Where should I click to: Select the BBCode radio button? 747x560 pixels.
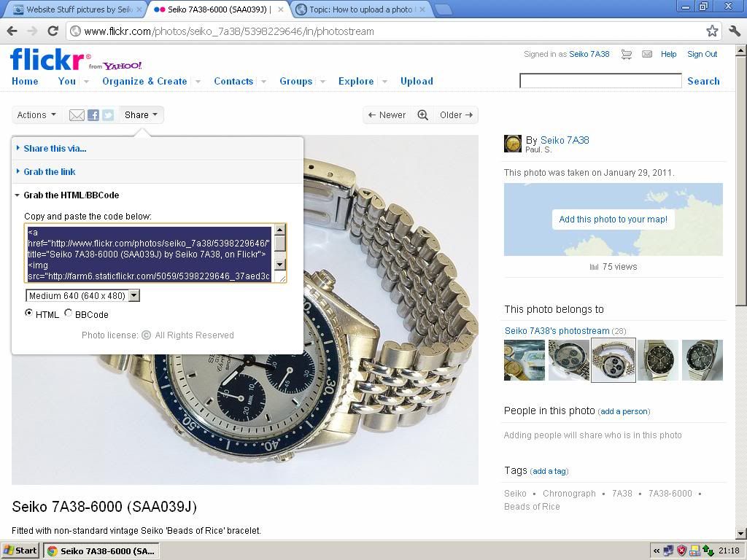point(69,314)
